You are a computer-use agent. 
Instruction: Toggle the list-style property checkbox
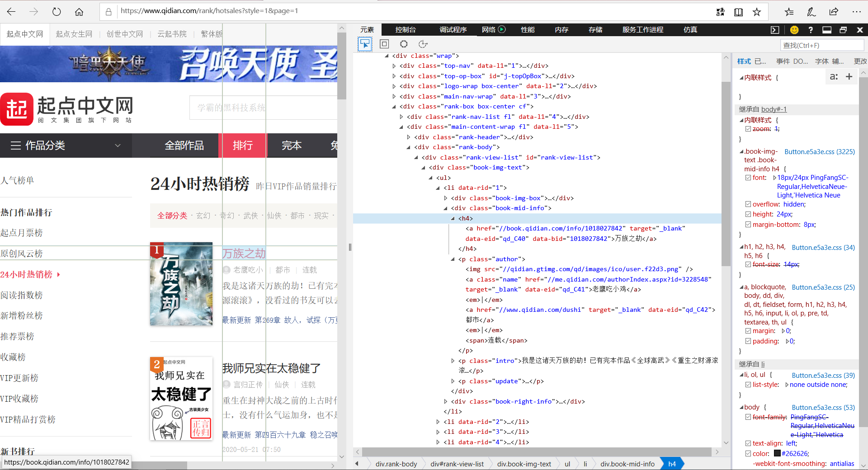(x=748, y=385)
